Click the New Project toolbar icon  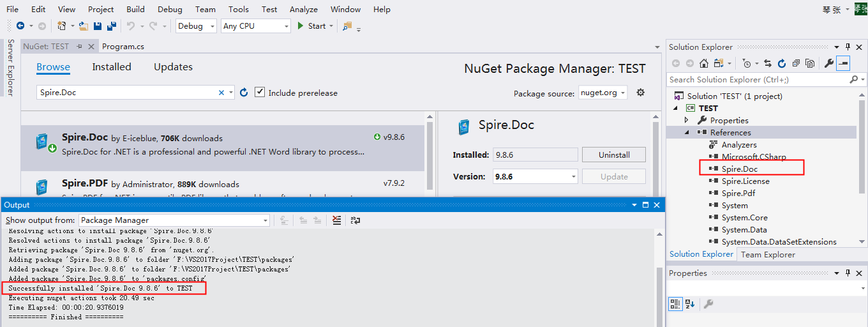point(62,26)
